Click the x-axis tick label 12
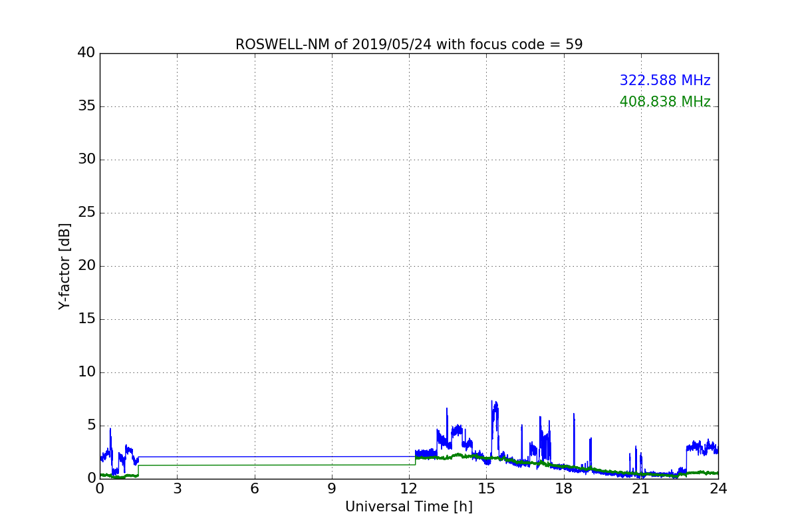Screen dimensions: 798x532 tap(409, 489)
